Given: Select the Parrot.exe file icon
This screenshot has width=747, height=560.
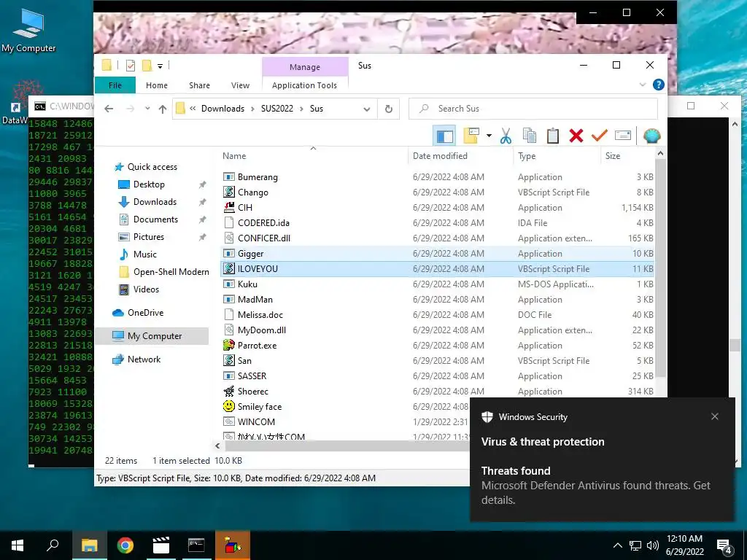Looking at the screenshot, I should (229, 345).
